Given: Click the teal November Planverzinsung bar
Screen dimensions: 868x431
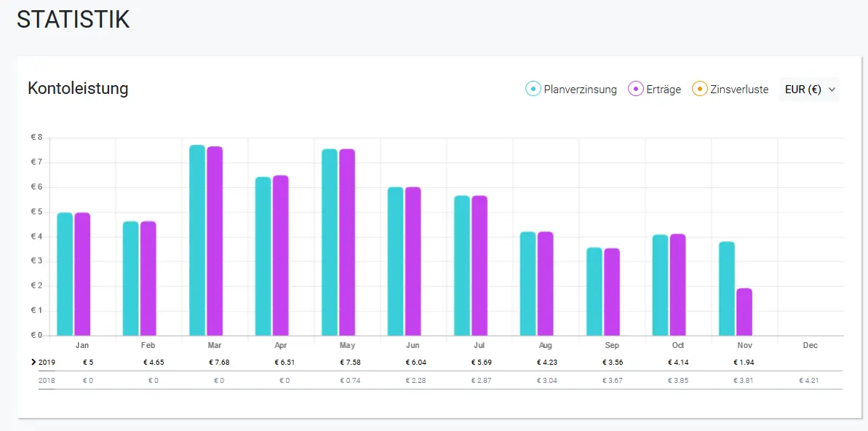Looking at the screenshot, I should click(x=727, y=288).
